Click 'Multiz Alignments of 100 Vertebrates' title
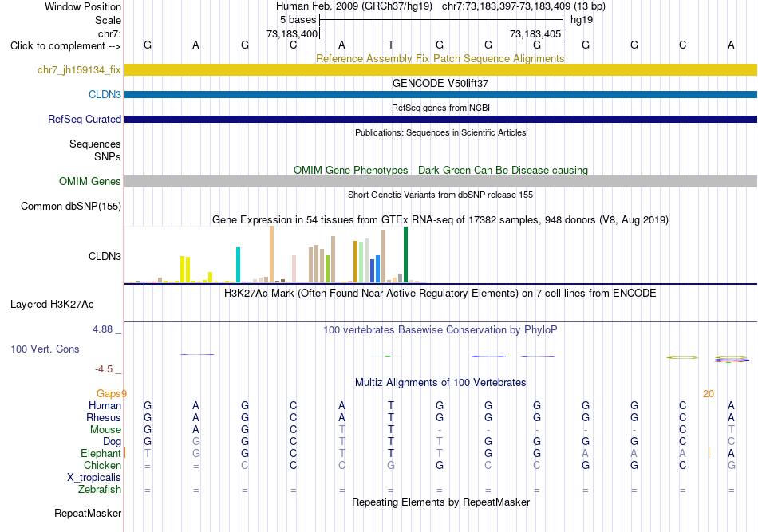This screenshot has height=532, width=758. [x=440, y=383]
